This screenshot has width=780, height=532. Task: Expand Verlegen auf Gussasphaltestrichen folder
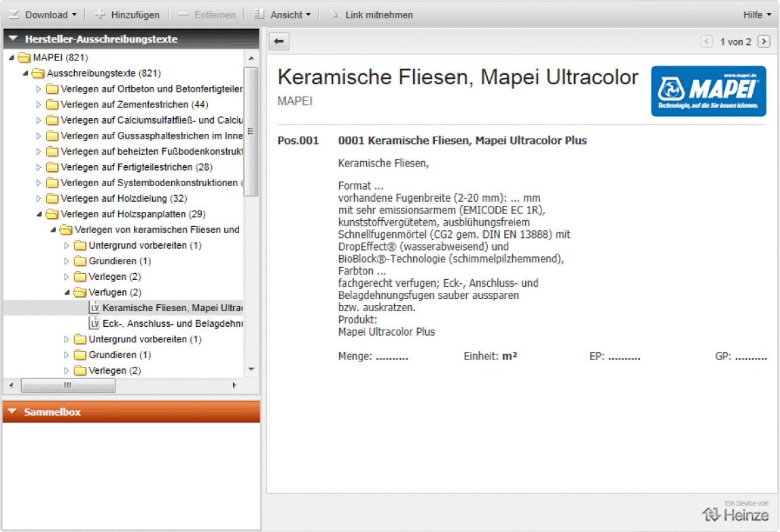coord(39,136)
